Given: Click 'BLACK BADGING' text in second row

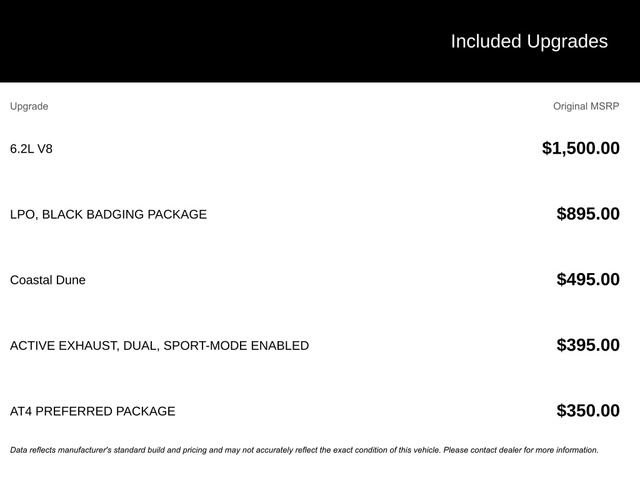Looking at the screenshot, I should (93, 214).
